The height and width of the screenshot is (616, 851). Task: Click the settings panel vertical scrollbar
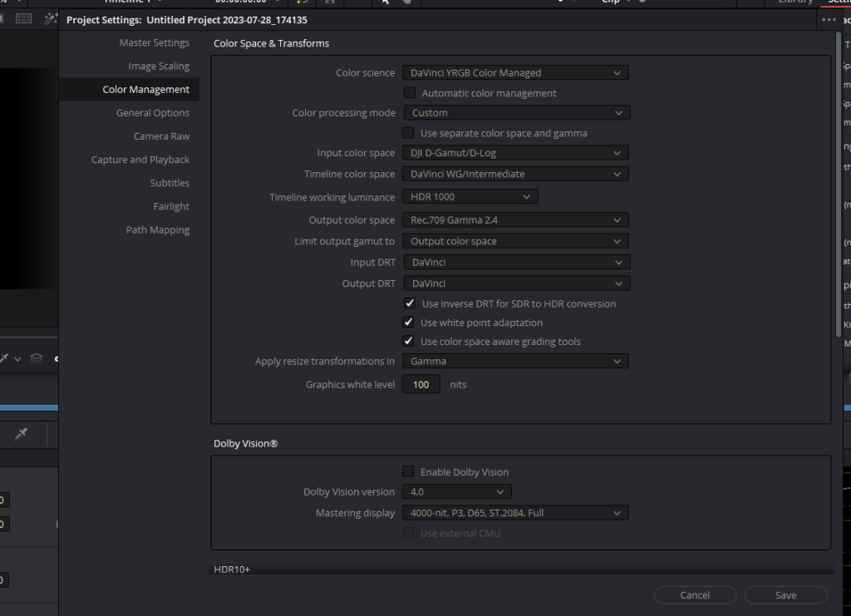click(839, 185)
